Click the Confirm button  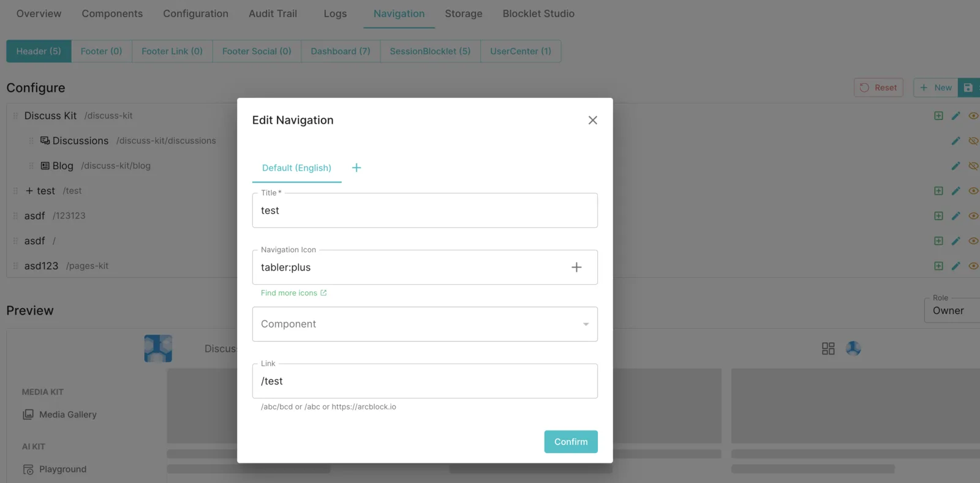tap(571, 442)
